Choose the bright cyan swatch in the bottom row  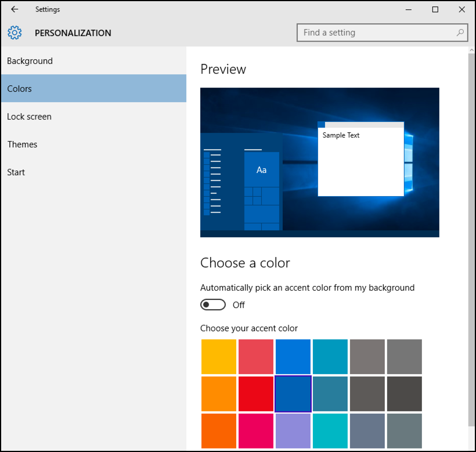[330, 431]
